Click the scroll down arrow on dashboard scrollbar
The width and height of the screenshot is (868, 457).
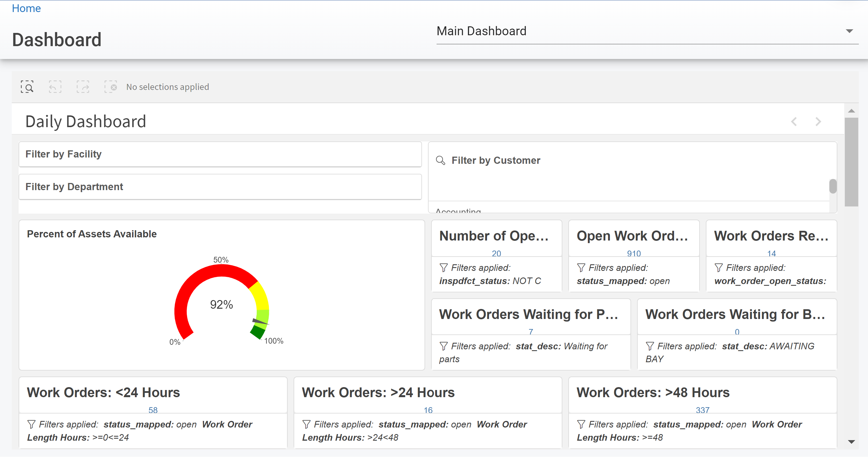851,442
